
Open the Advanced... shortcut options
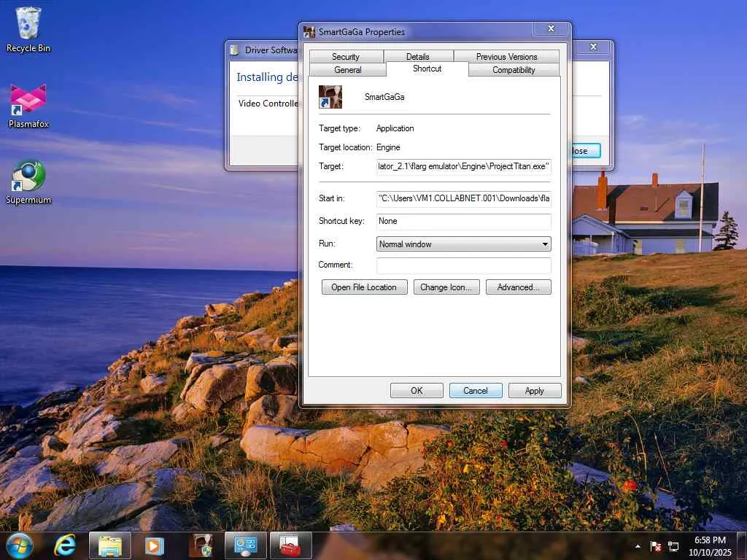519,287
